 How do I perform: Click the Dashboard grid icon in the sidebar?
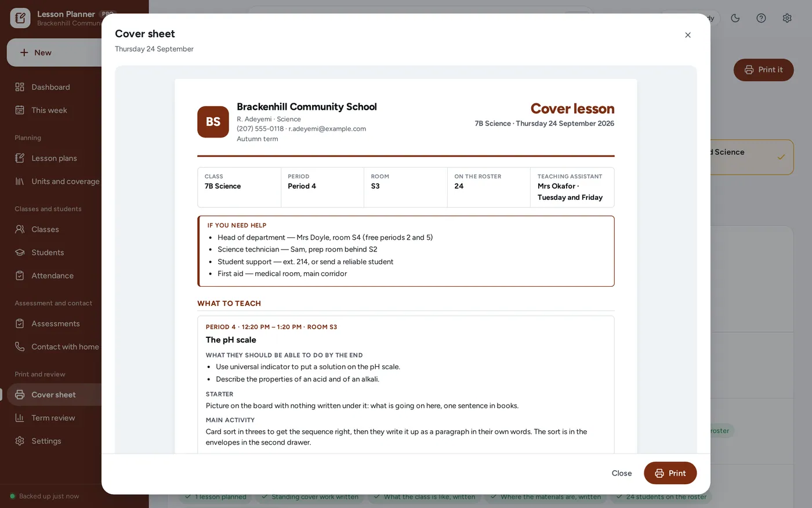tap(20, 87)
